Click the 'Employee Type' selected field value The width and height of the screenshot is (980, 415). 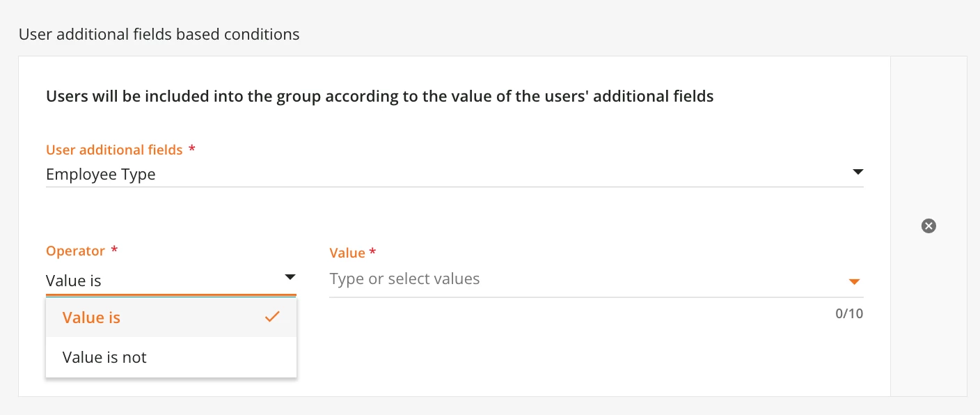click(101, 175)
